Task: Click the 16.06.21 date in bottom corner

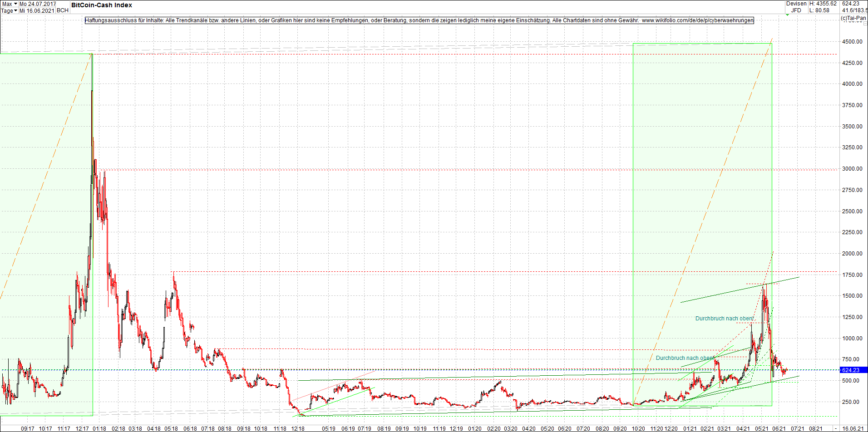Action: coord(853,429)
